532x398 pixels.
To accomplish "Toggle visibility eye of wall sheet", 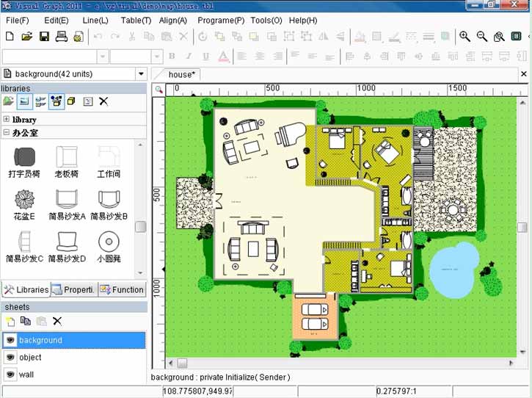I will tap(10, 375).
